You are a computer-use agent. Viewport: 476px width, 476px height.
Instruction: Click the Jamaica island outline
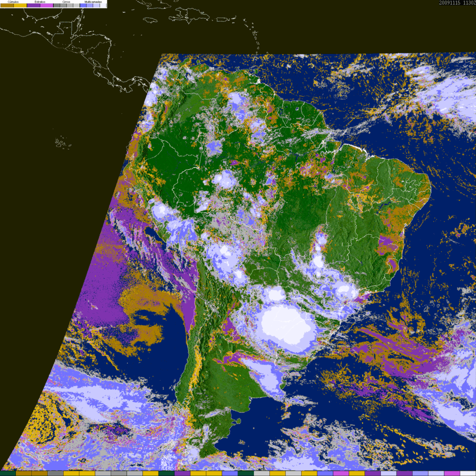(149, 20)
